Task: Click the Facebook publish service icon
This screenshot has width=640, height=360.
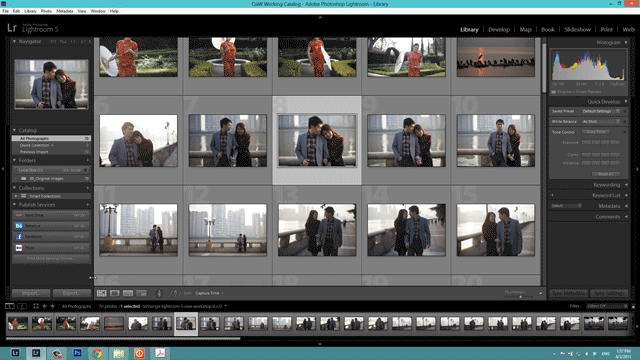Action: 19,237
